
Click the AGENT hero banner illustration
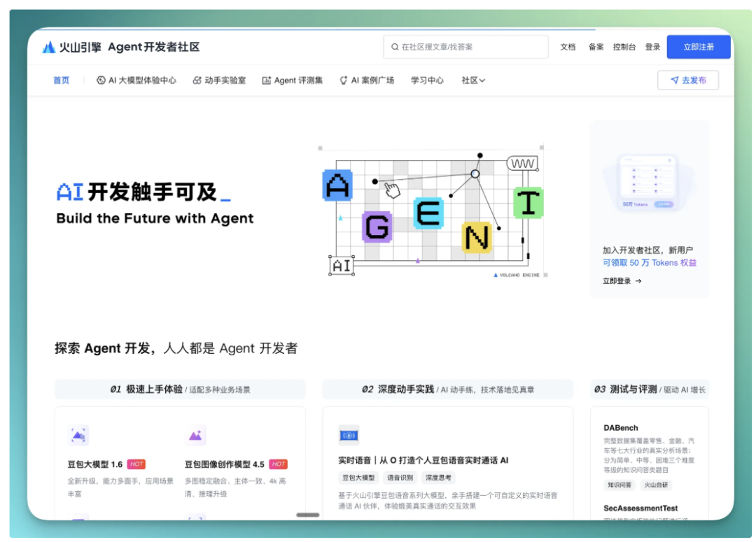click(x=433, y=211)
